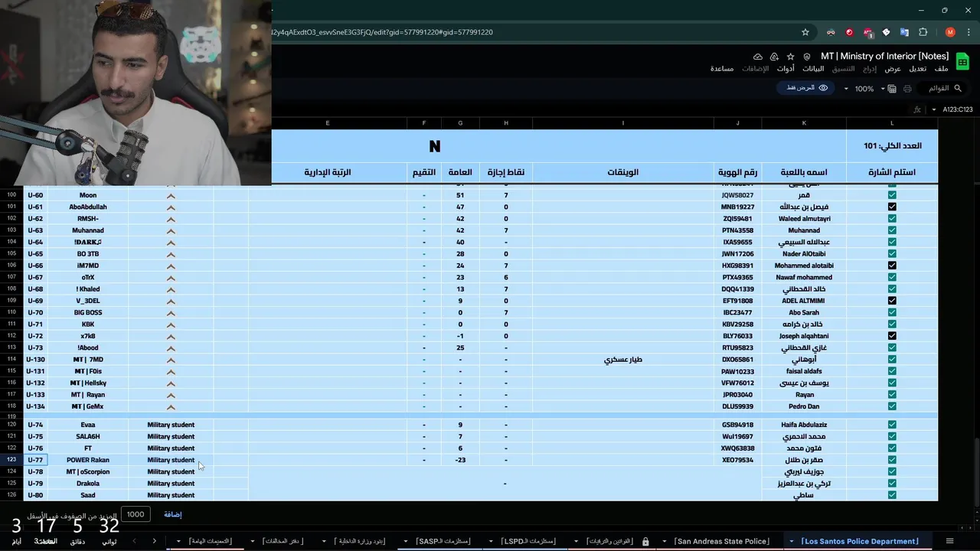
Task: Select cell containing POWER Rakan
Action: pyautogui.click(x=88, y=460)
